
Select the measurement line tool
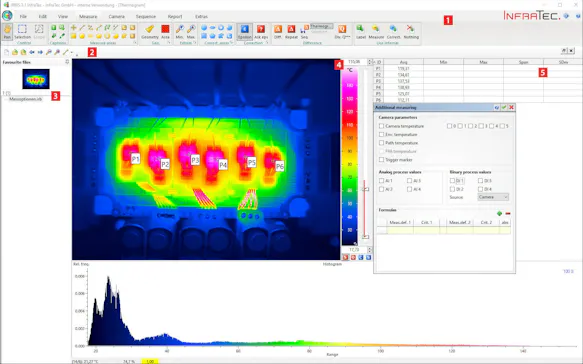[x=82, y=28]
